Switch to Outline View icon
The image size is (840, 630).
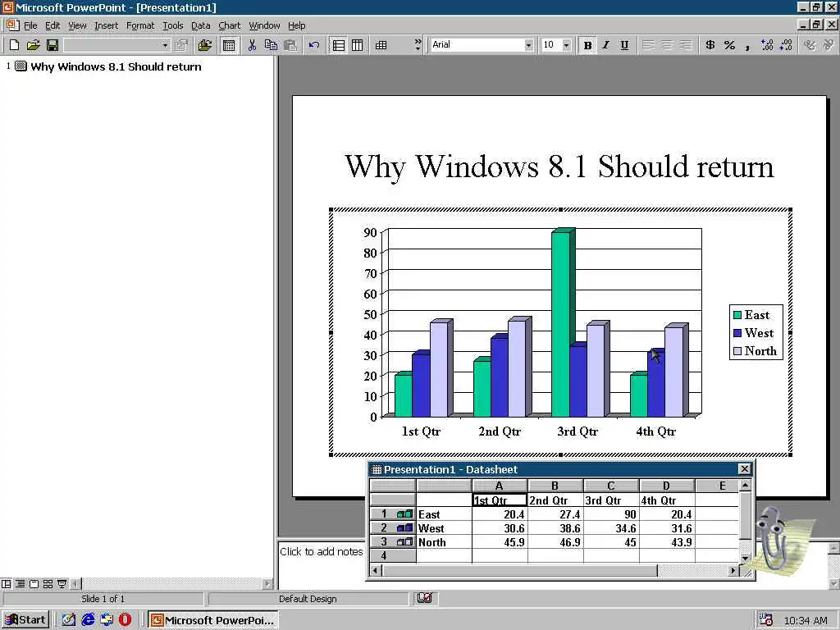coord(20,583)
